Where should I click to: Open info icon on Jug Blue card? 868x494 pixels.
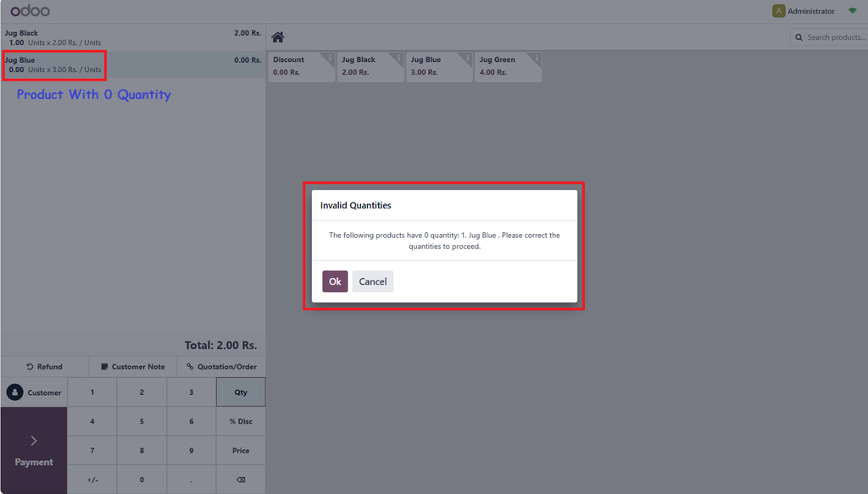click(468, 58)
